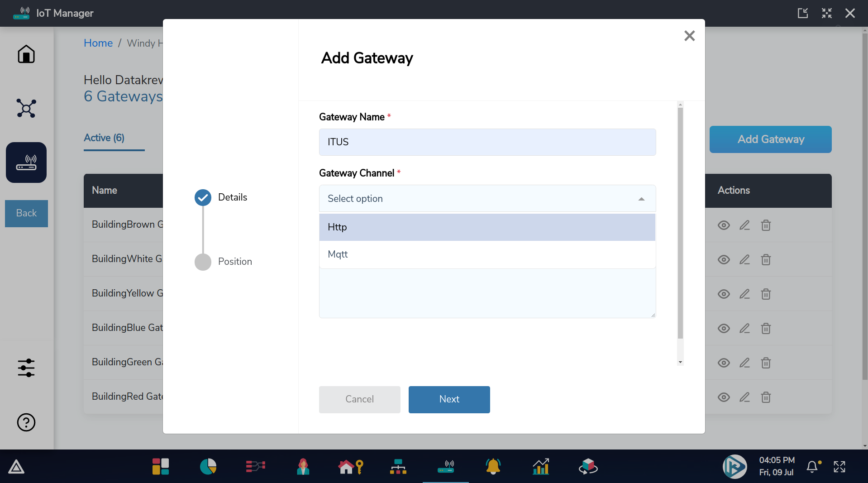Viewport: 868px width, 483px height.
Task: Cancel the Add Gateway dialog
Action: (x=359, y=399)
